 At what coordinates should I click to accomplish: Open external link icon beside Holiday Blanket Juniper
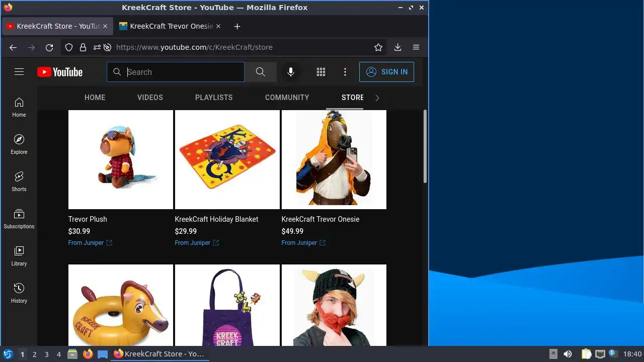[x=216, y=243]
